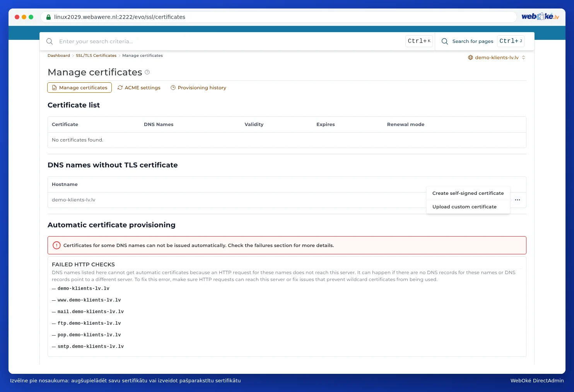Viewport: 574px width, 392px height.
Task: Click the WebOké logo in top right
Action: click(x=540, y=16)
